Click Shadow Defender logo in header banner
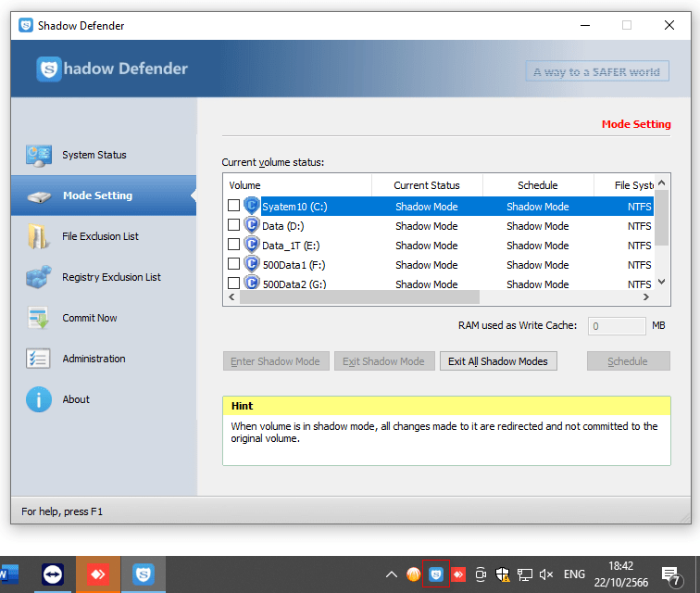 tap(49, 69)
